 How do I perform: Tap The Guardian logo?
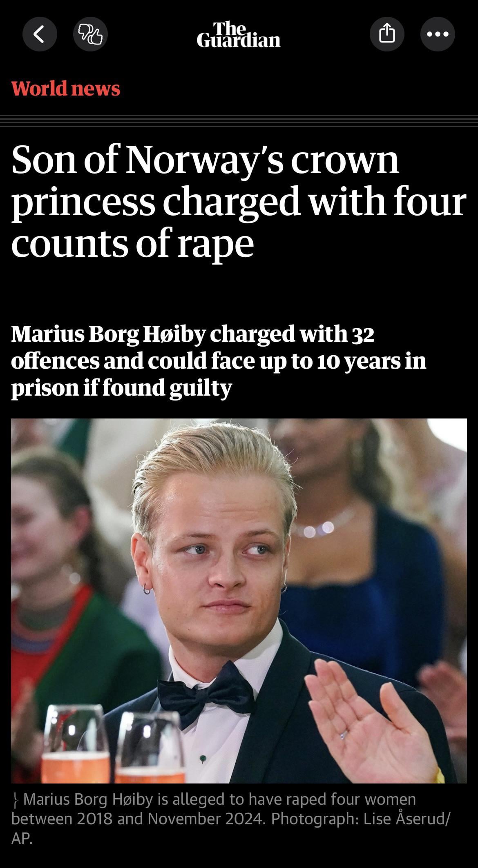tap(239, 35)
